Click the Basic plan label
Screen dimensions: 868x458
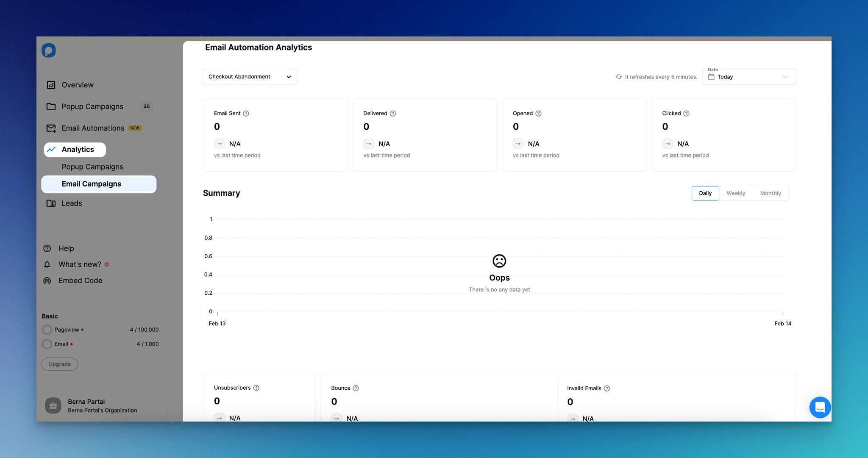[x=50, y=316]
